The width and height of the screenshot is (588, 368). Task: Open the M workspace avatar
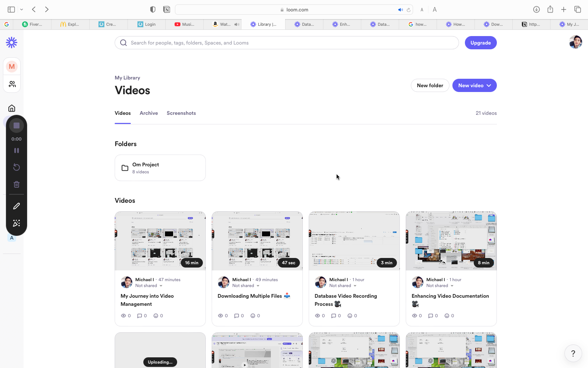(12, 67)
